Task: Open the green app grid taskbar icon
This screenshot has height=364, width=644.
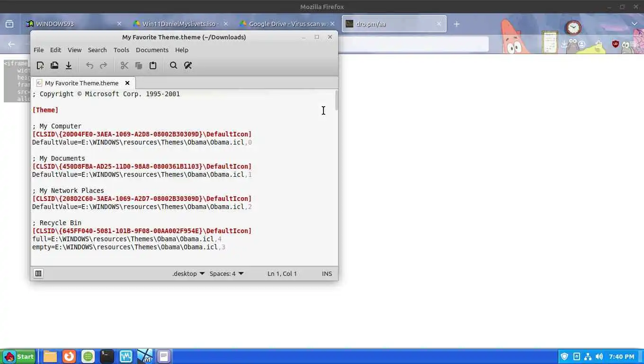Action: point(88,356)
